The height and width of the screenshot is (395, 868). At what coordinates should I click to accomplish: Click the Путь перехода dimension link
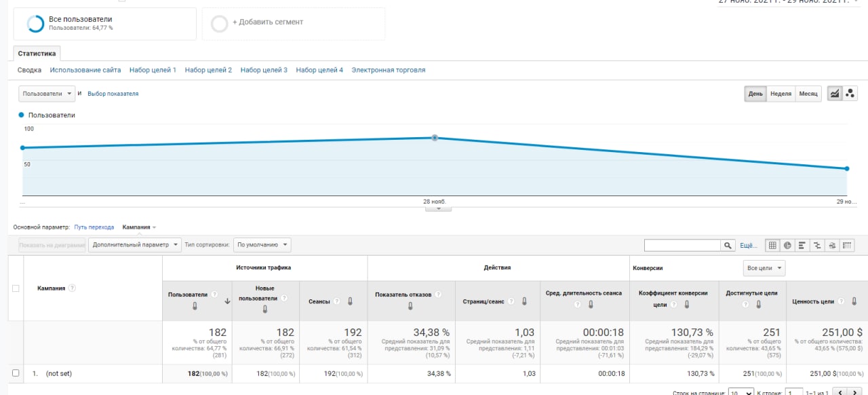[x=94, y=227]
